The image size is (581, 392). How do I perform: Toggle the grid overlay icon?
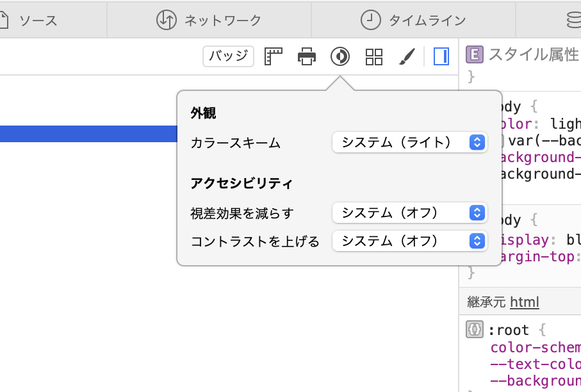click(x=373, y=56)
